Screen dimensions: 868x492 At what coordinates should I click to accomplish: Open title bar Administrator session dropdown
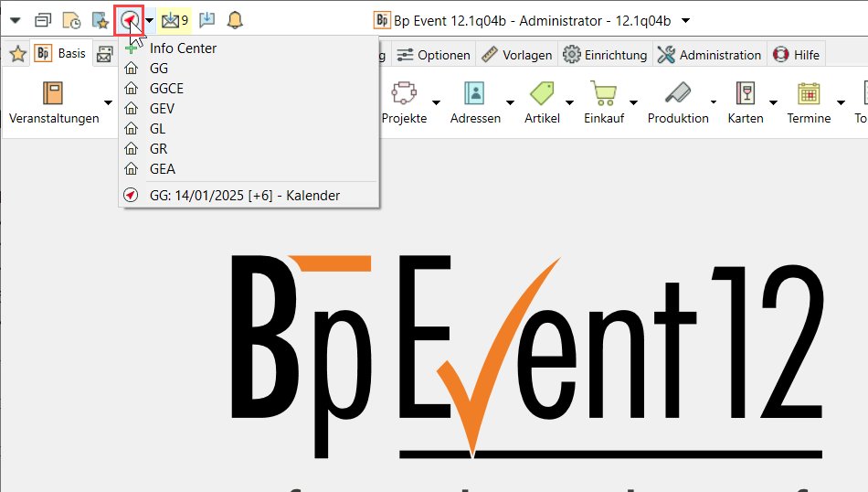click(x=686, y=20)
